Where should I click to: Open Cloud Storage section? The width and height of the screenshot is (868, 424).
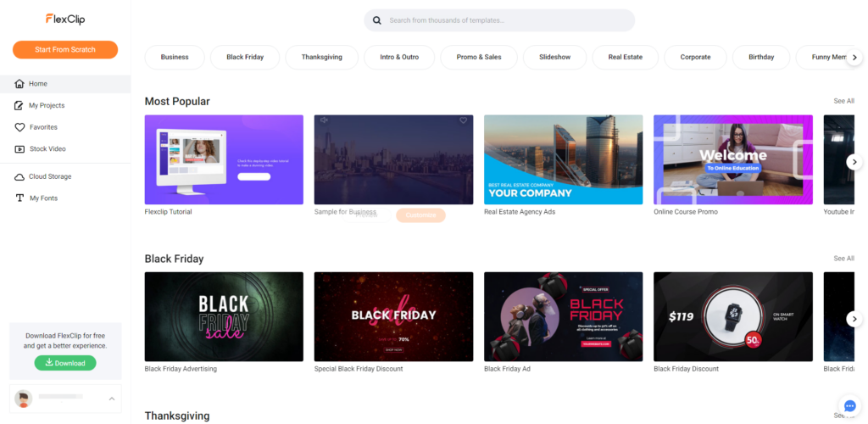[x=65, y=176]
